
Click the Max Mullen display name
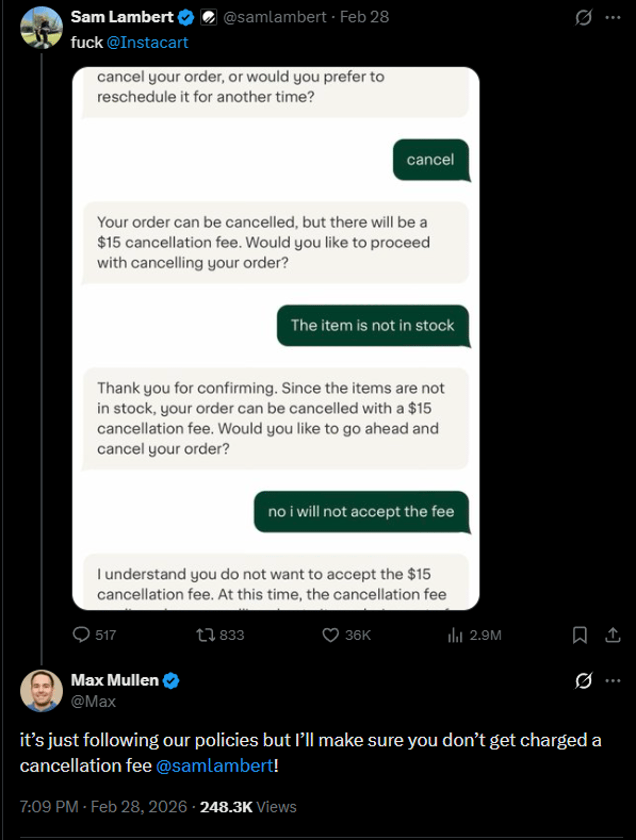point(114,680)
